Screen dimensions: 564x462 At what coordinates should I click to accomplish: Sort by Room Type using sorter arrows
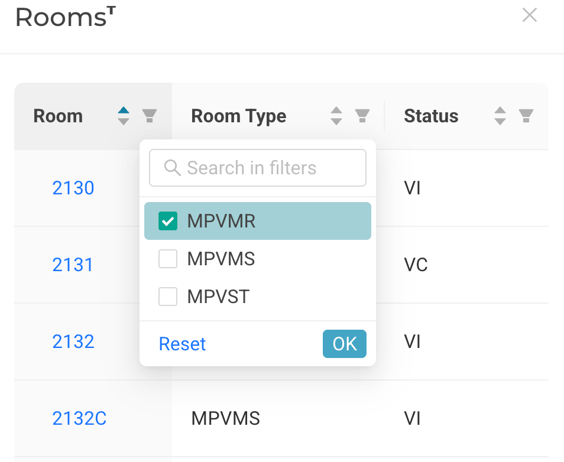[336, 116]
